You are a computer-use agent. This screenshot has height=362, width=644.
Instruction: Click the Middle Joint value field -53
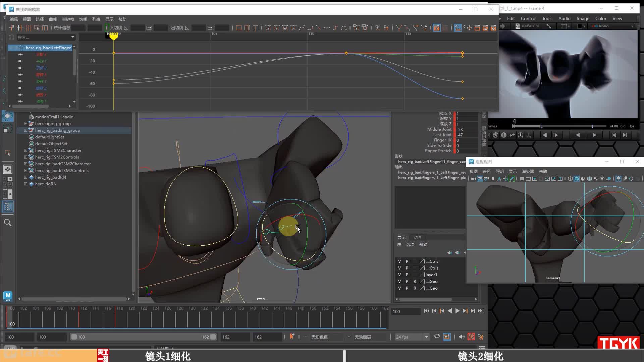466,129
